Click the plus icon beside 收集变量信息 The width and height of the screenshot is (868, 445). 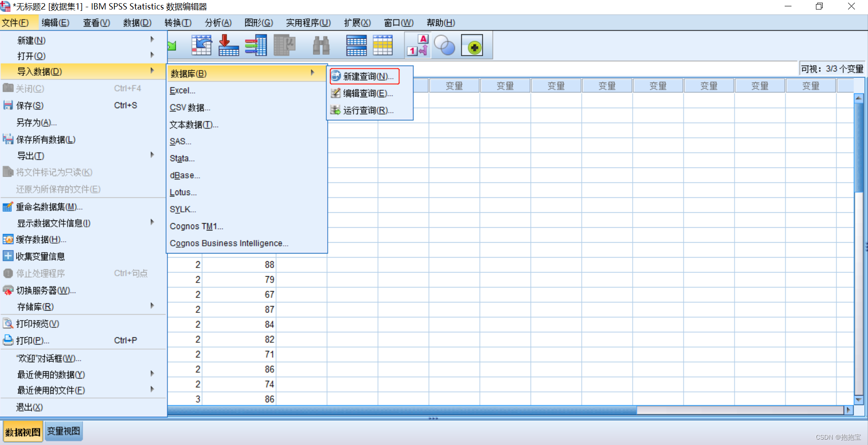click(x=8, y=256)
